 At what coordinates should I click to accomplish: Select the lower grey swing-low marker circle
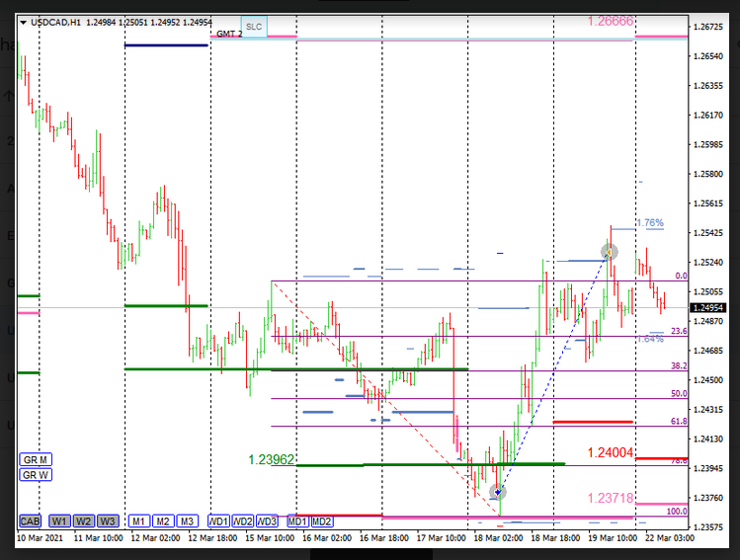(498, 491)
